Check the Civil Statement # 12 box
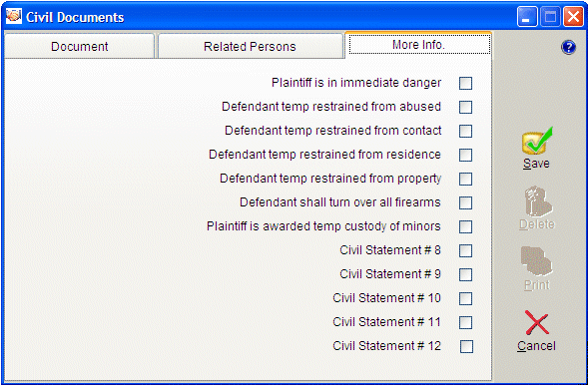588x385 pixels. (466, 346)
